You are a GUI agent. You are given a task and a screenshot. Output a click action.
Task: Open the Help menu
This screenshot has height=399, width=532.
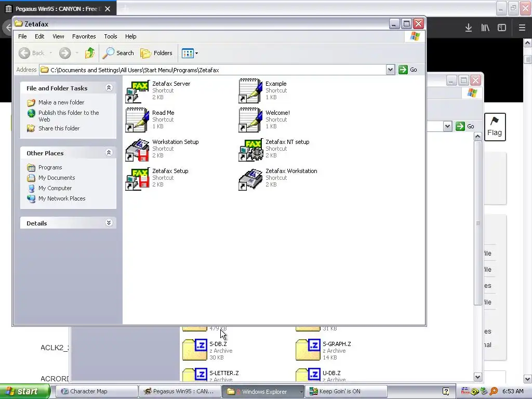[x=130, y=36]
